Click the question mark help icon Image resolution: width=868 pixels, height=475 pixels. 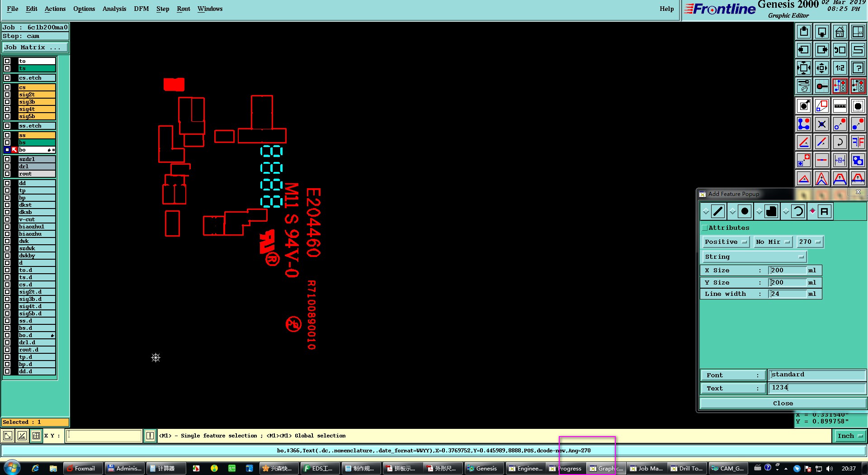858,68
